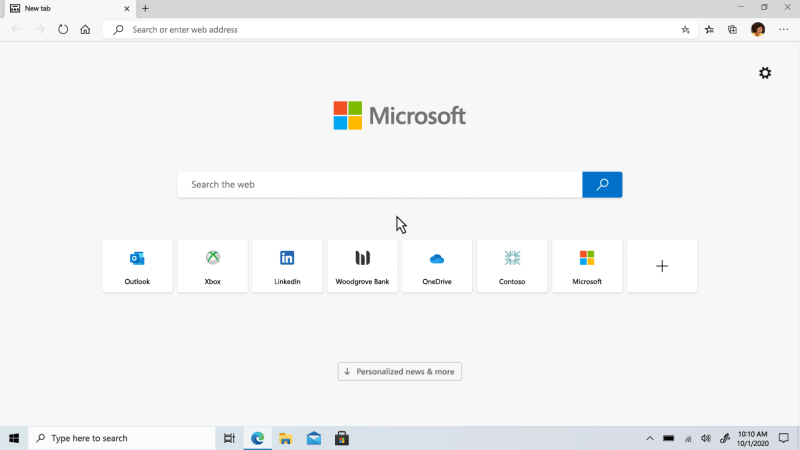Open a new tab with plus
This screenshot has height=450, width=800.
[x=145, y=9]
